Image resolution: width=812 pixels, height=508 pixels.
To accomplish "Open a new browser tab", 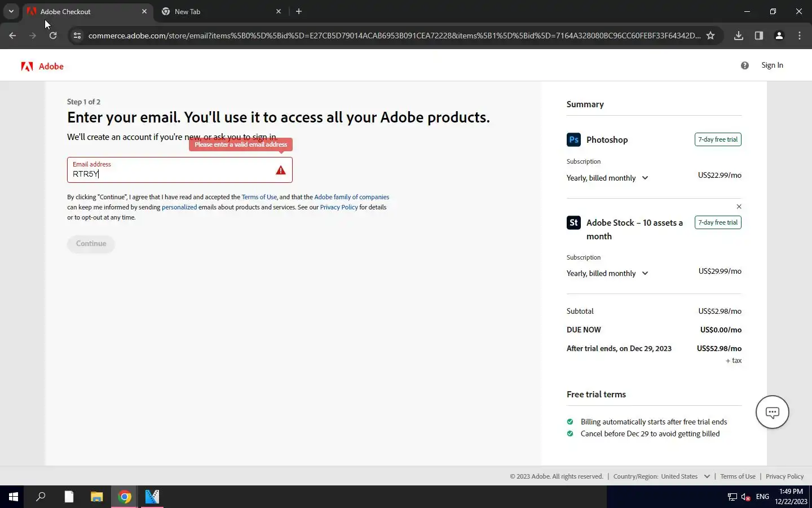I will click(299, 11).
